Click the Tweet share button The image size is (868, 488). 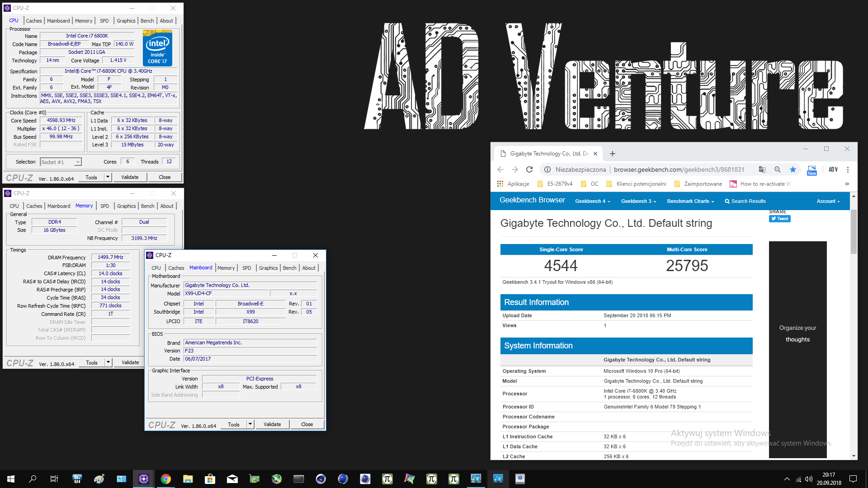pyautogui.click(x=780, y=219)
